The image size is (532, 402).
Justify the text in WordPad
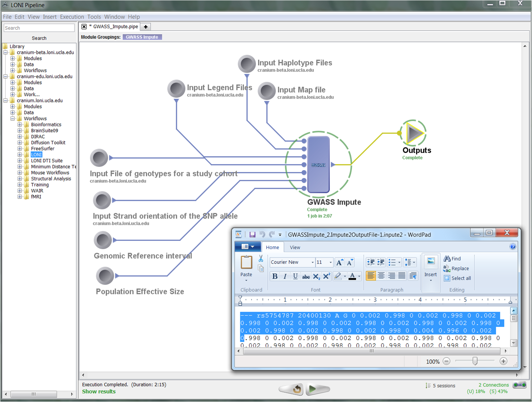coord(402,276)
